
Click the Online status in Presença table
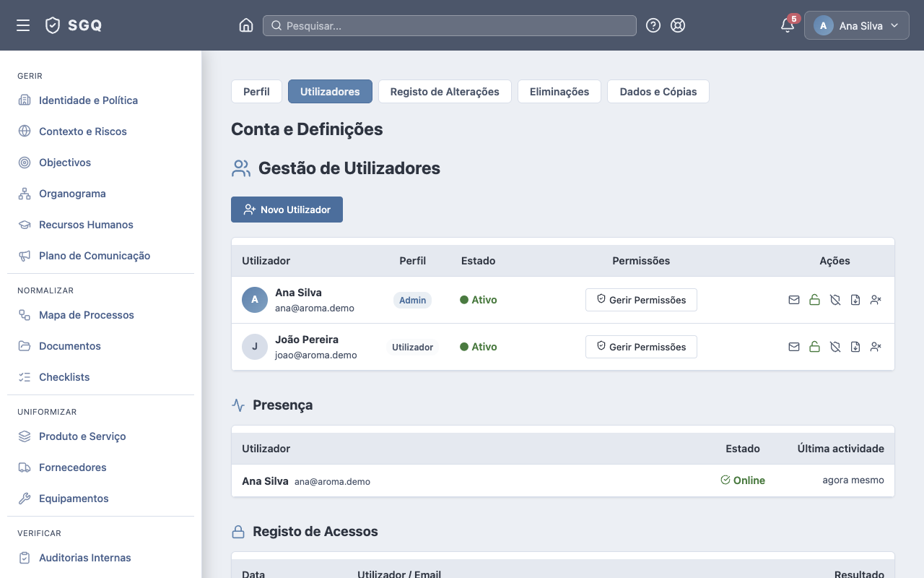click(743, 480)
